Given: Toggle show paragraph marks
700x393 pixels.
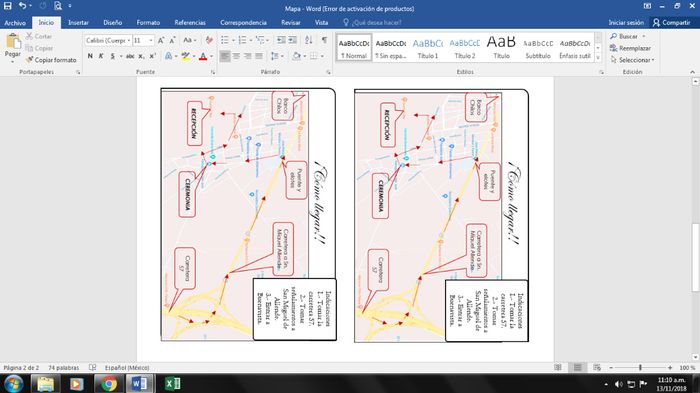Looking at the screenshot, I should click(x=325, y=40).
